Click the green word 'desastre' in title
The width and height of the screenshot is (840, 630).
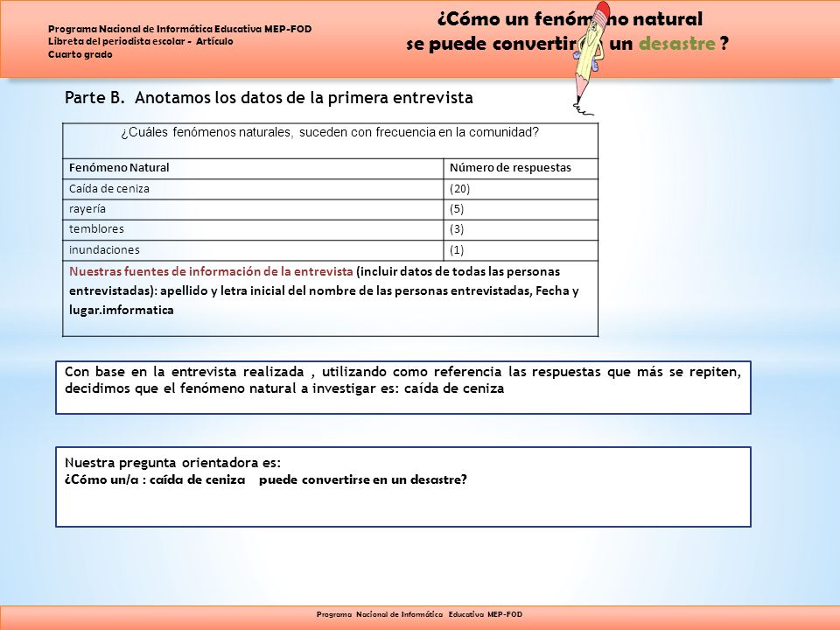677,44
